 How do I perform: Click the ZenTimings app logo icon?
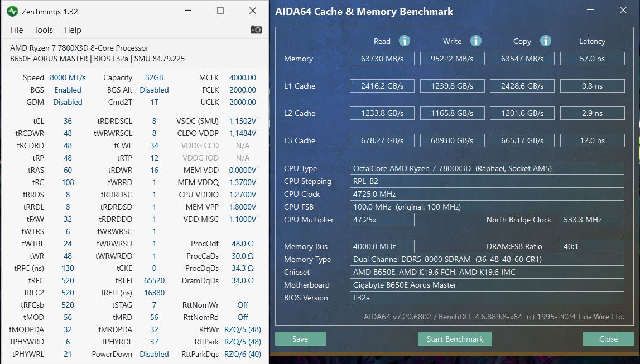point(13,11)
